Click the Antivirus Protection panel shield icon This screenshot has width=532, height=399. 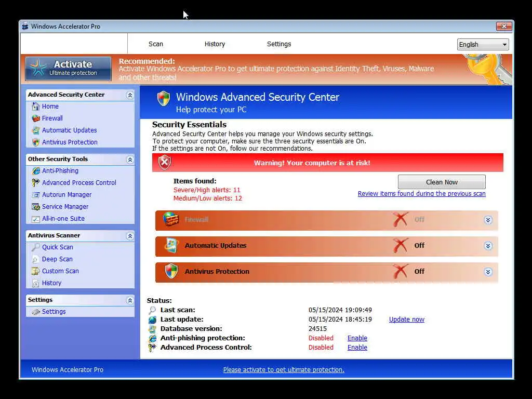[171, 271]
